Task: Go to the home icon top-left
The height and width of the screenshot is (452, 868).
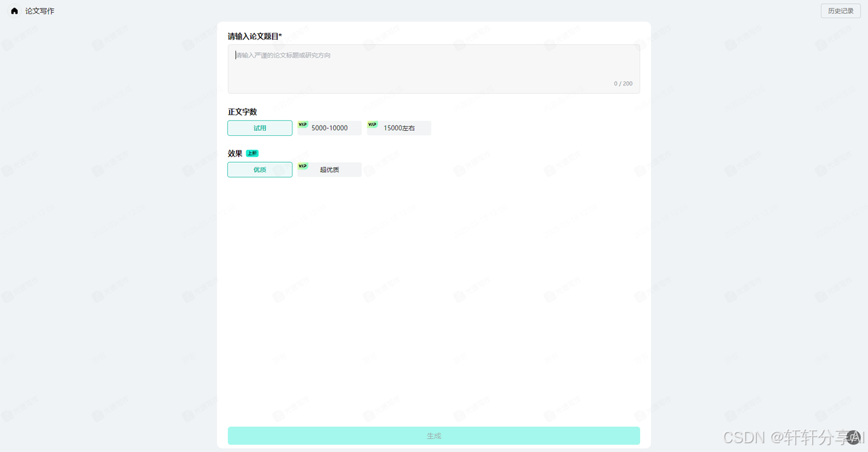Action: [x=14, y=11]
